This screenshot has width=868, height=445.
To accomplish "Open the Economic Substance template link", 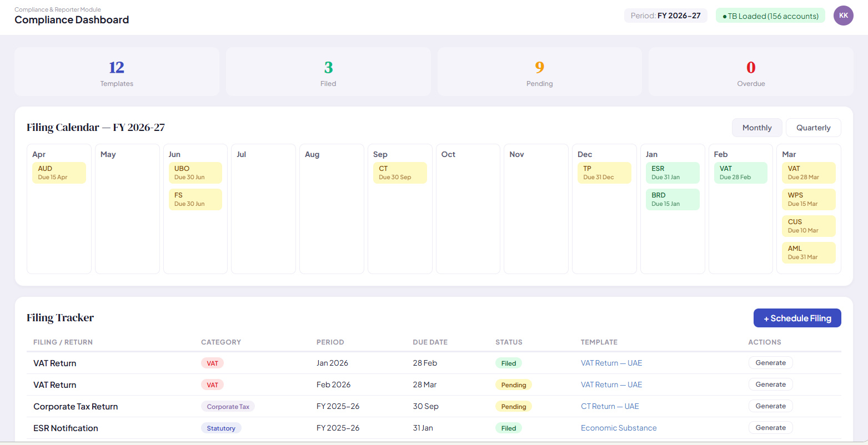I will click(x=619, y=428).
